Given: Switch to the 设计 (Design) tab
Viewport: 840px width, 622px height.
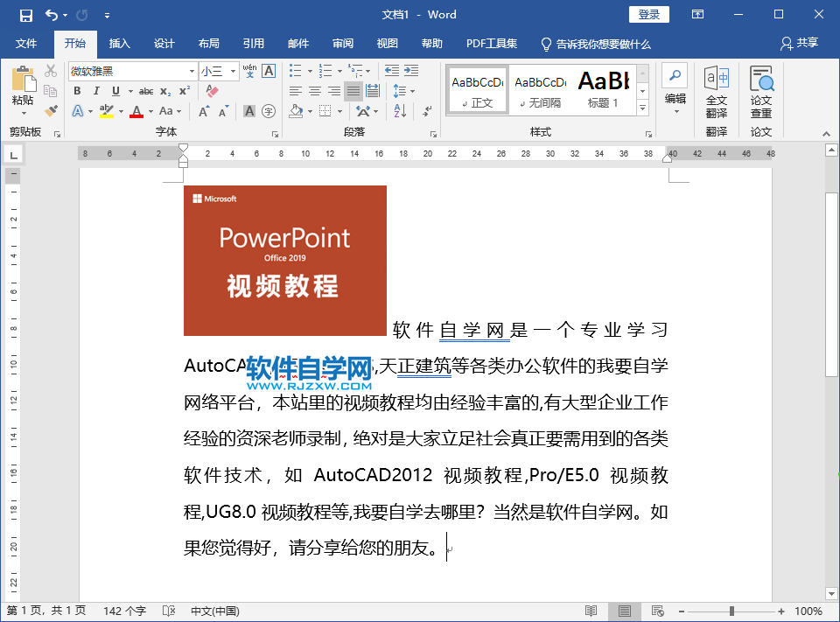Looking at the screenshot, I should point(164,44).
